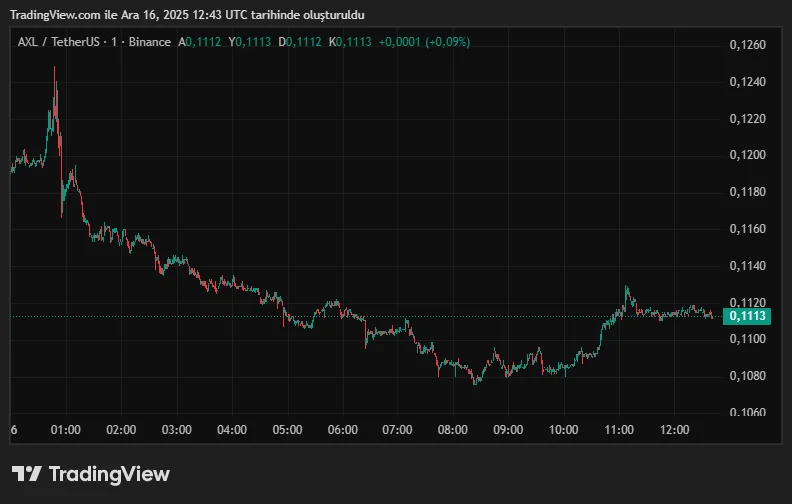Screen dimensions: 792x504
Task: Click the 0,1200 price axis label
Action: tap(747, 155)
